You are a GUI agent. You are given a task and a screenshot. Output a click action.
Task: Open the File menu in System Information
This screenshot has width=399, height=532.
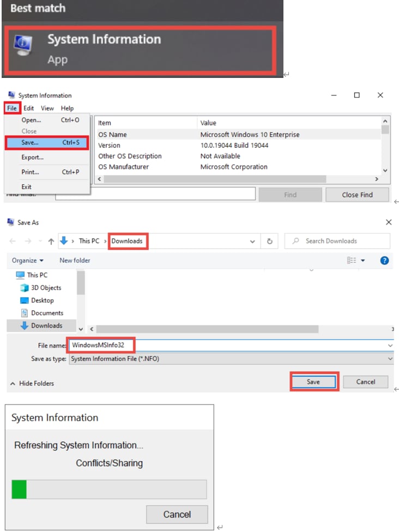click(12, 108)
